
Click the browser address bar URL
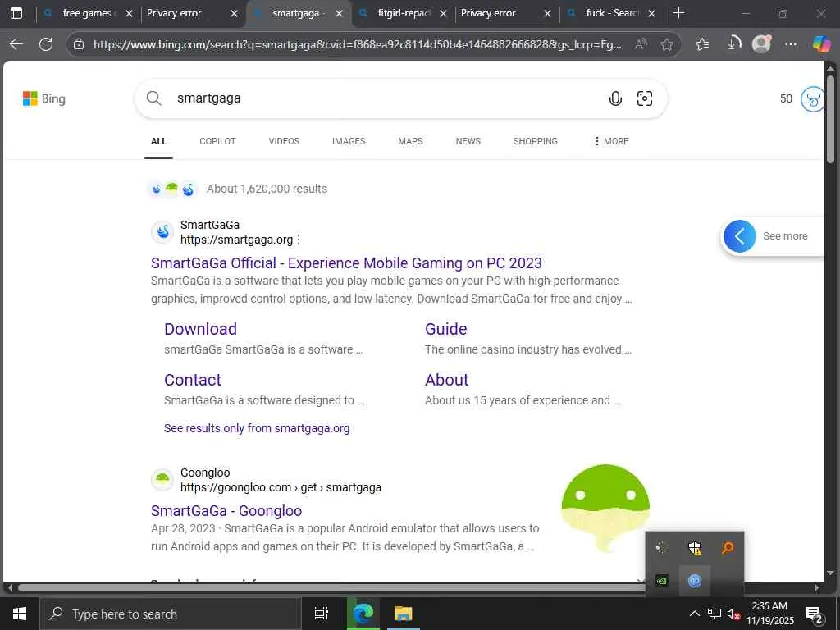click(x=358, y=44)
